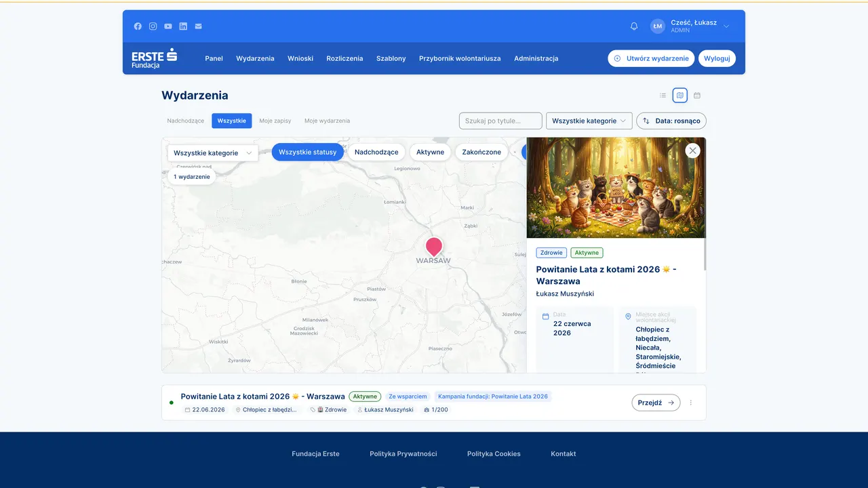Open the Fundacja Erste footer link
This screenshot has width=868, height=488.
(316, 454)
